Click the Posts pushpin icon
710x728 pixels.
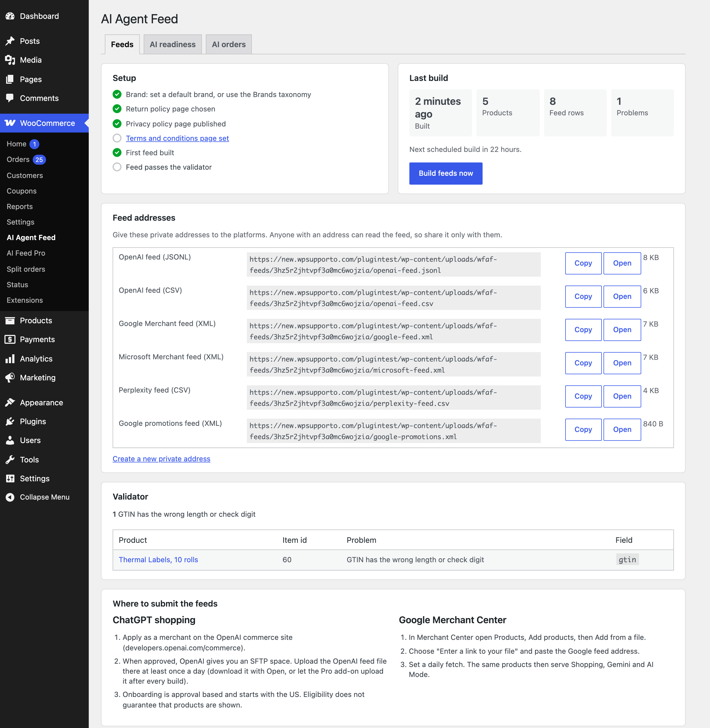[10, 41]
